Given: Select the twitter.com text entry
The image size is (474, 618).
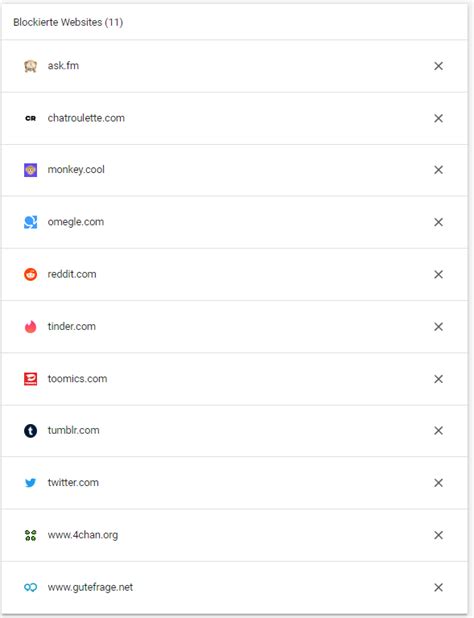Looking at the screenshot, I should click(73, 482).
